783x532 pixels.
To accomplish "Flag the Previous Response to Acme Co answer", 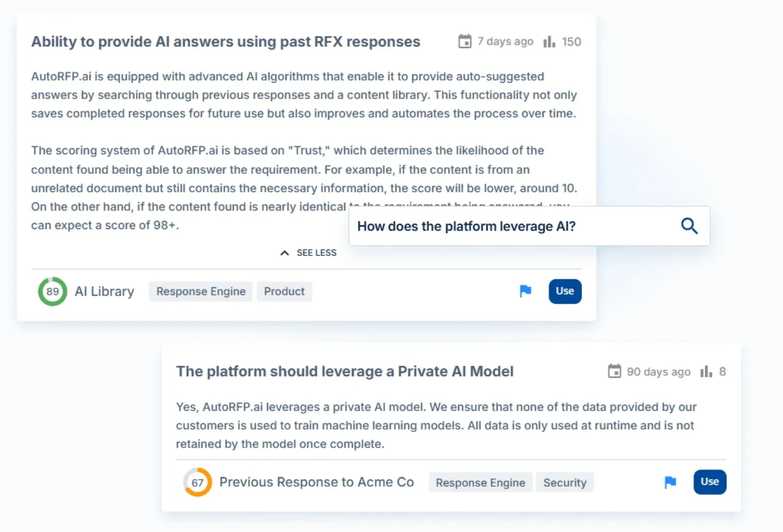I will point(670,482).
